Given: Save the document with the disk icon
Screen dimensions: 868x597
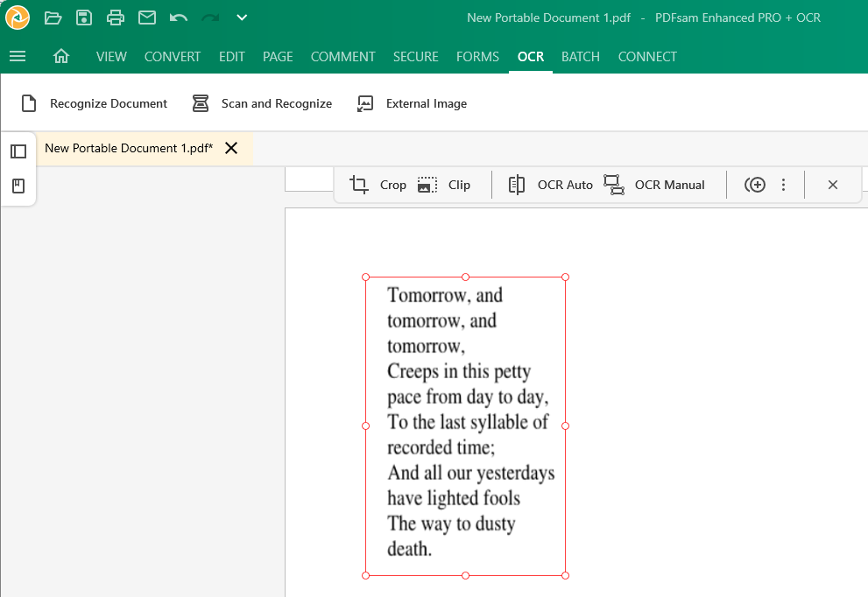Looking at the screenshot, I should [84, 18].
